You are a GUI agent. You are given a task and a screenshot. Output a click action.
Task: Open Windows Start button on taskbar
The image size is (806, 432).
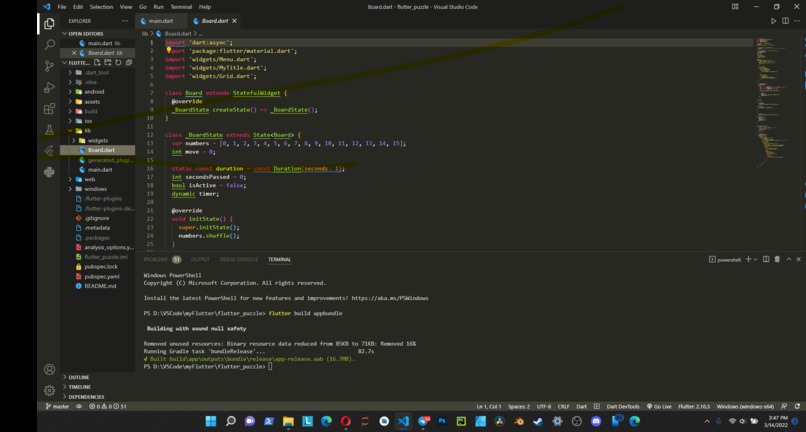click(211, 421)
